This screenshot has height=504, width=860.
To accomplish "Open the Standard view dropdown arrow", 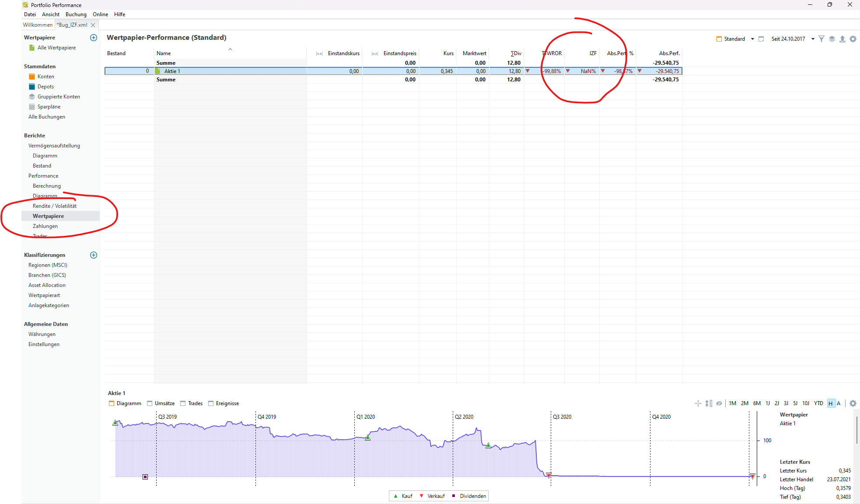I will click(x=752, y=39).
